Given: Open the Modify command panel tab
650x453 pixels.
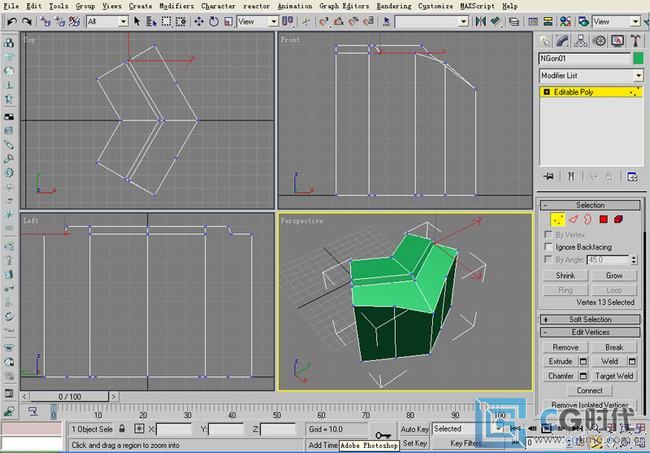Looking at the screenshot, I should 563,41.
